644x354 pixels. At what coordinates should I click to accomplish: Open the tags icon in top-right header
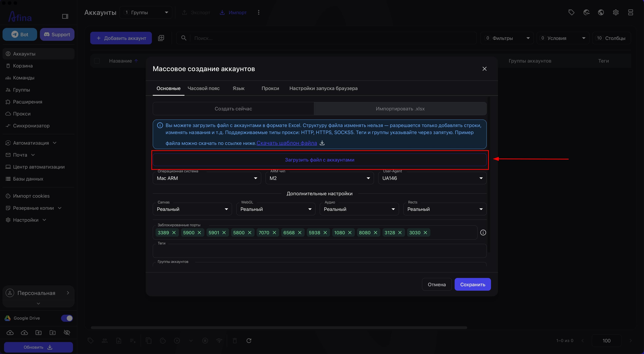tap(571, 12)
